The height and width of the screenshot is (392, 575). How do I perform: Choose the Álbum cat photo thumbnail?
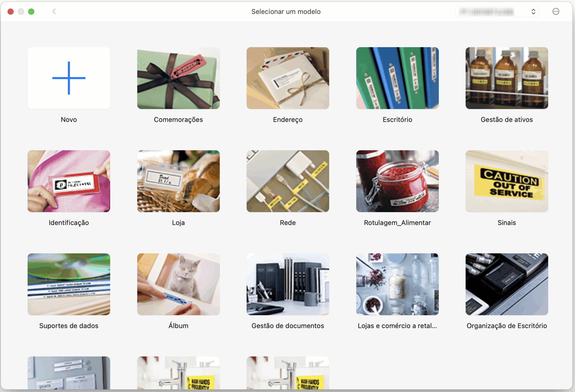pyautogui.click(x=179, y=284)
